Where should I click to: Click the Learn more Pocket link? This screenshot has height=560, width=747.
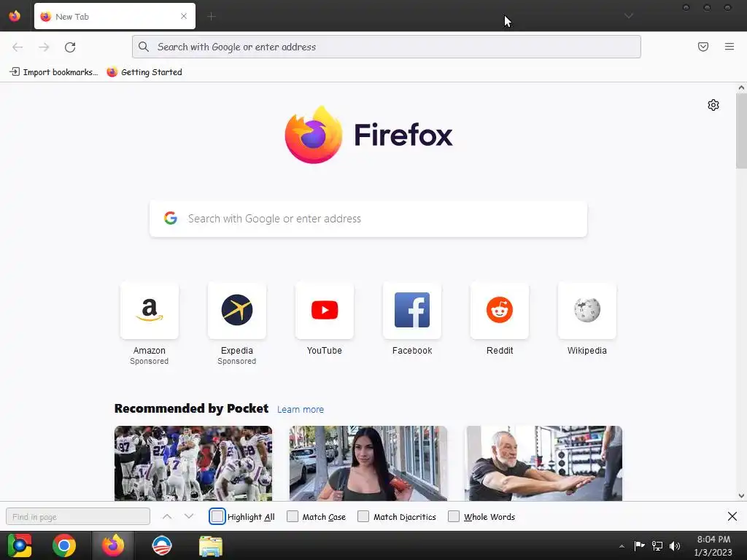pos(300,409)
